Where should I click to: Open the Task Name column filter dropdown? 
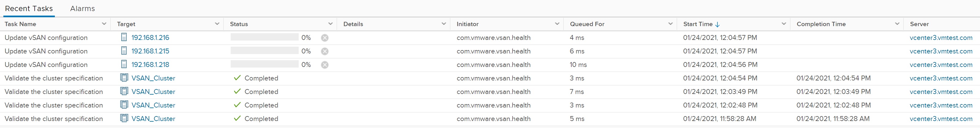[x=104, y=24]
